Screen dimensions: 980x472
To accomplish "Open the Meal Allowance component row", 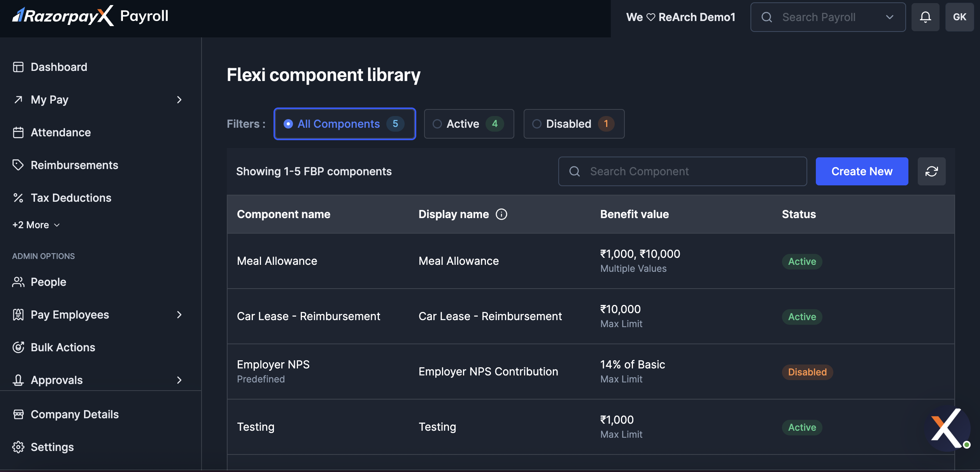I will pyautogui.click(x=591, y=261).
